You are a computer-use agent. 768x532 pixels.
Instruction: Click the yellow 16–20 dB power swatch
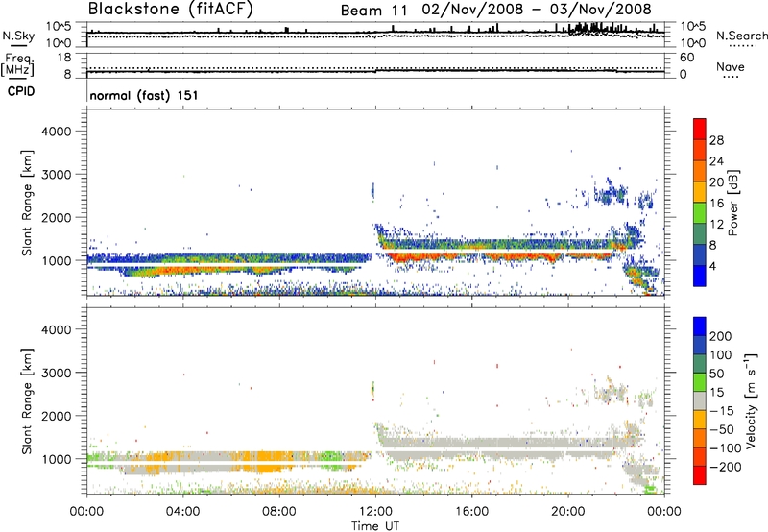700,191
